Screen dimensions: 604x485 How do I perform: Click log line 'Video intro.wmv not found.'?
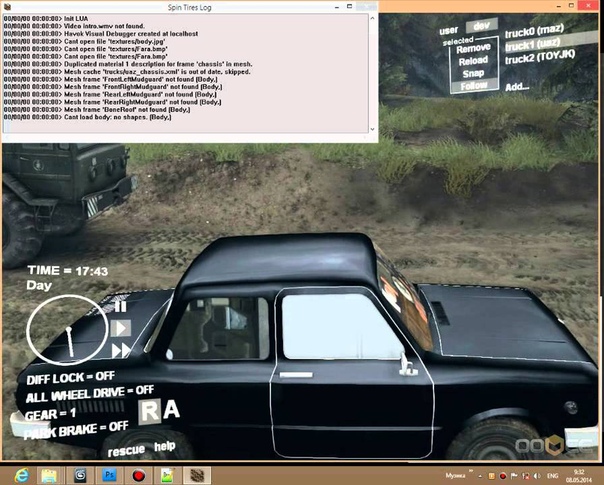(74, 26)
